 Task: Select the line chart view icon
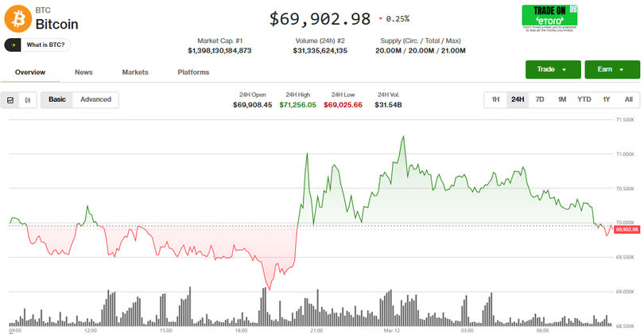[11, 100]
